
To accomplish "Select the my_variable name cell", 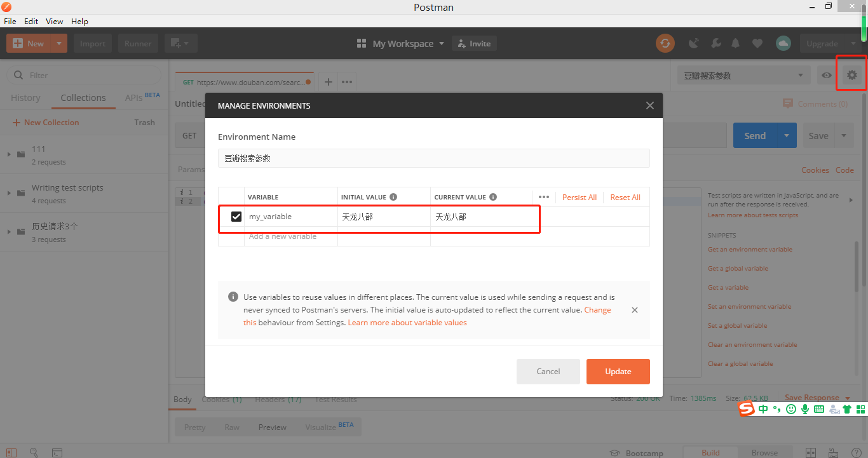I will pos(290,217).
